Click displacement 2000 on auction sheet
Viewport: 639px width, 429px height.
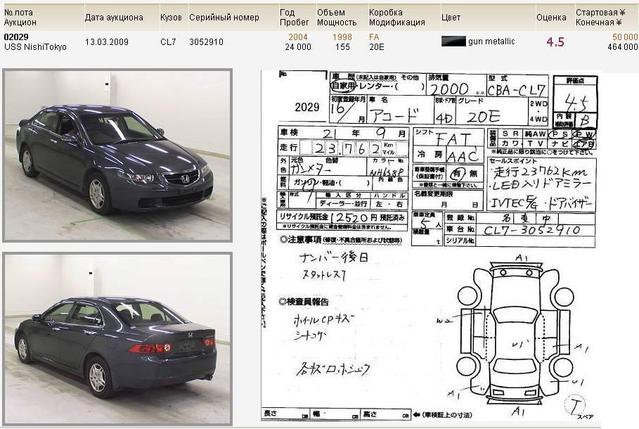450,89
